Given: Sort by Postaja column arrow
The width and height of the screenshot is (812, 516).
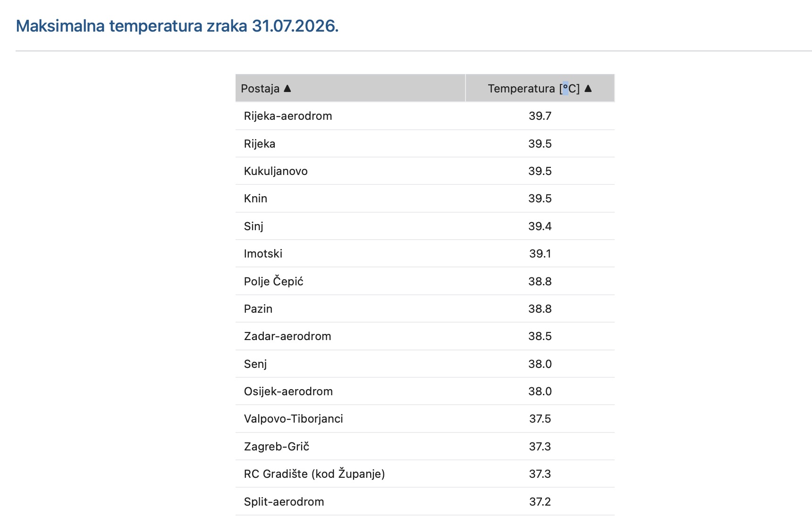Looking at the screenshot, I should pos(287,88).
